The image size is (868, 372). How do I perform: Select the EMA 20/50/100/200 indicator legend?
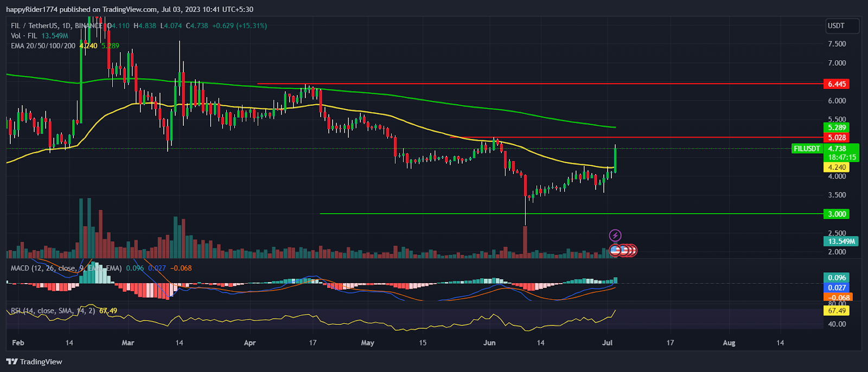[x=43, y=46]
